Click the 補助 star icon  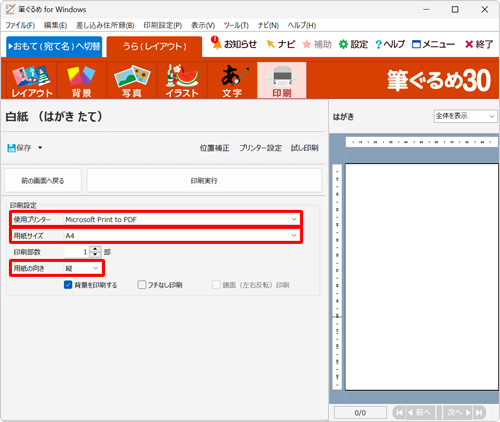point(307,44)
